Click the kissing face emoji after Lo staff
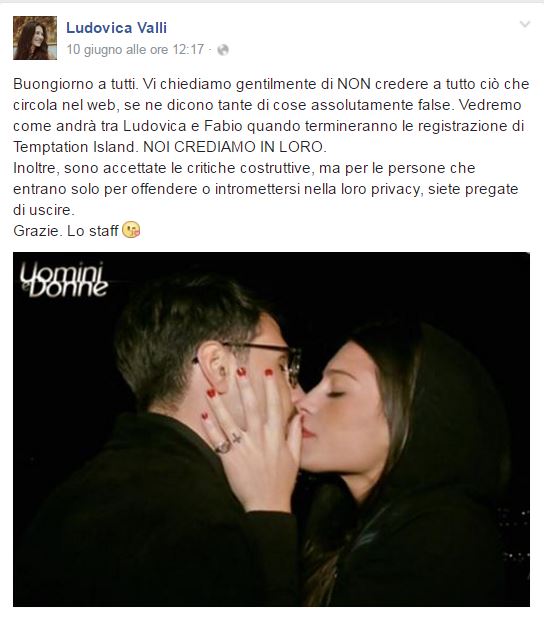 point(131,230)
